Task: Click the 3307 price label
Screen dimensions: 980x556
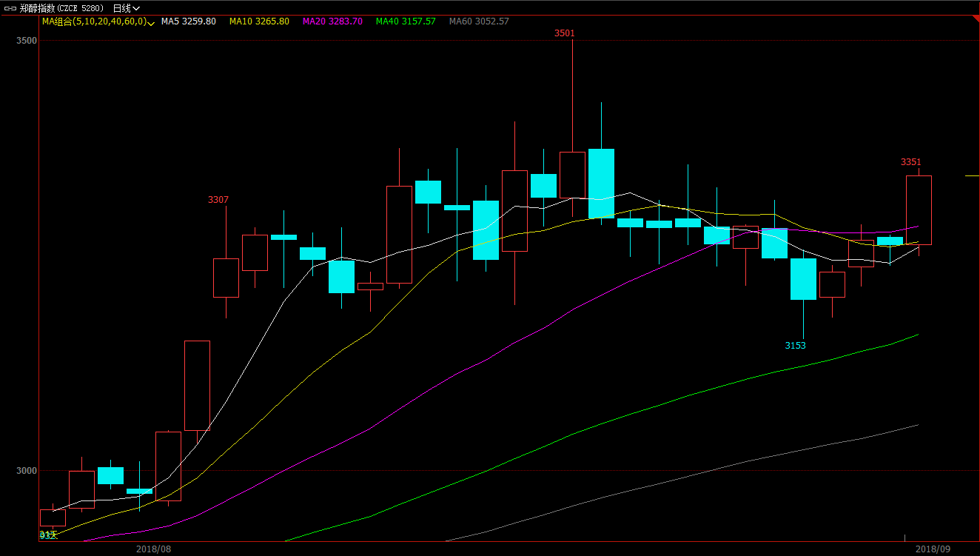Action: pyautogui.click(x=218, y=200)
